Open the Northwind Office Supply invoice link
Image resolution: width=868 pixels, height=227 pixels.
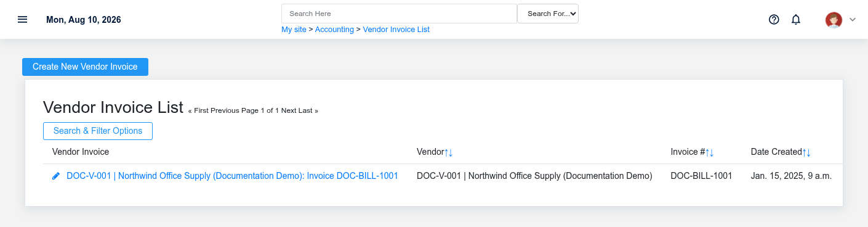point(232,176)
